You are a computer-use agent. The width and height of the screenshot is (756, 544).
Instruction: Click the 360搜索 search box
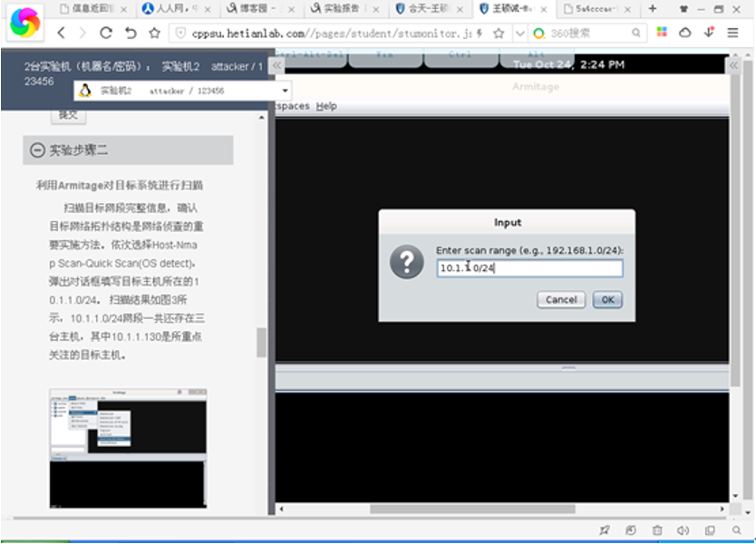point(588,34)
